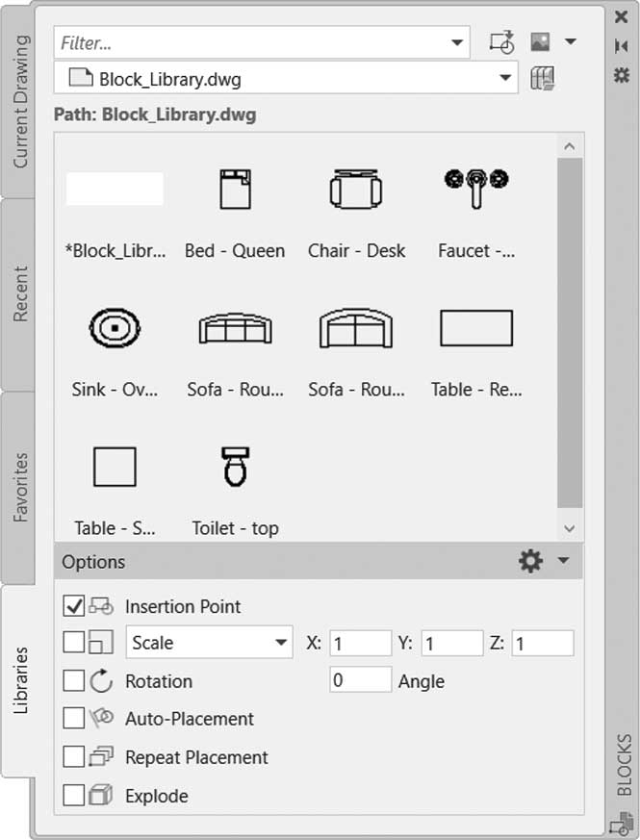Choose the Faucet block icon

point(476,188)
